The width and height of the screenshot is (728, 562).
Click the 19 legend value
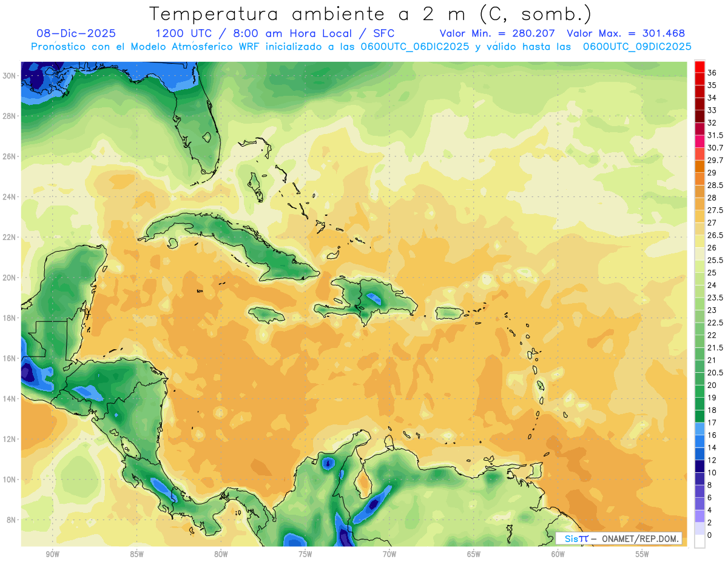click(712, 398)
